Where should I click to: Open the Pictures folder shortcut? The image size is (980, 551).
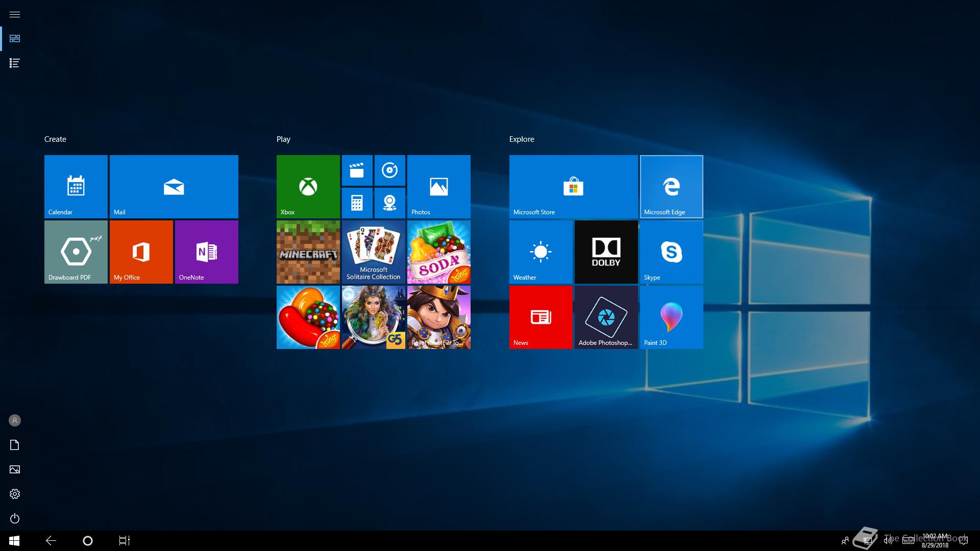[15, 469]
